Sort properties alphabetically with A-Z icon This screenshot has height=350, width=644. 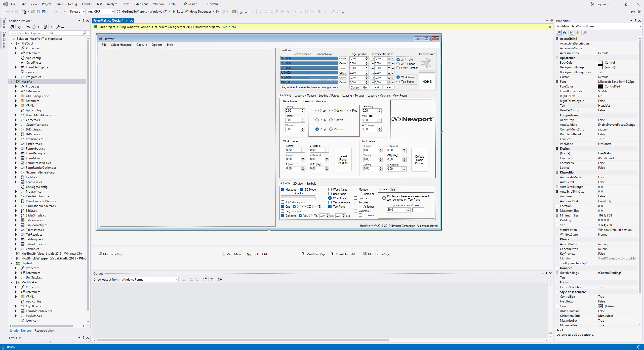pos(565,33)
